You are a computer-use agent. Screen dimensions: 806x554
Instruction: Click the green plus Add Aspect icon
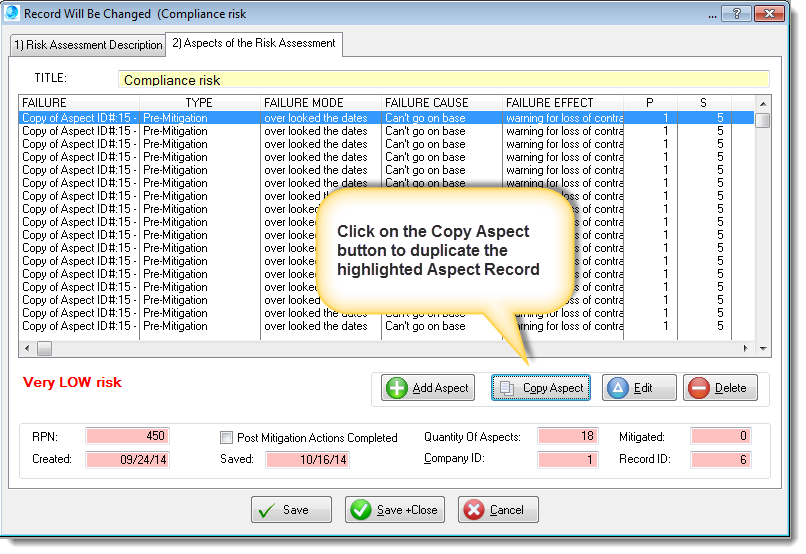pos(397,388)
